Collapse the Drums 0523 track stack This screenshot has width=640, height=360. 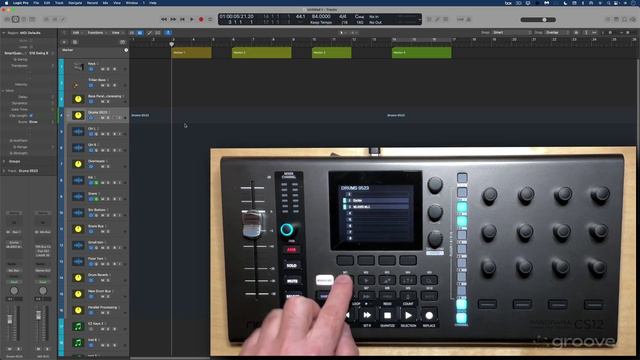coord(68,116)
